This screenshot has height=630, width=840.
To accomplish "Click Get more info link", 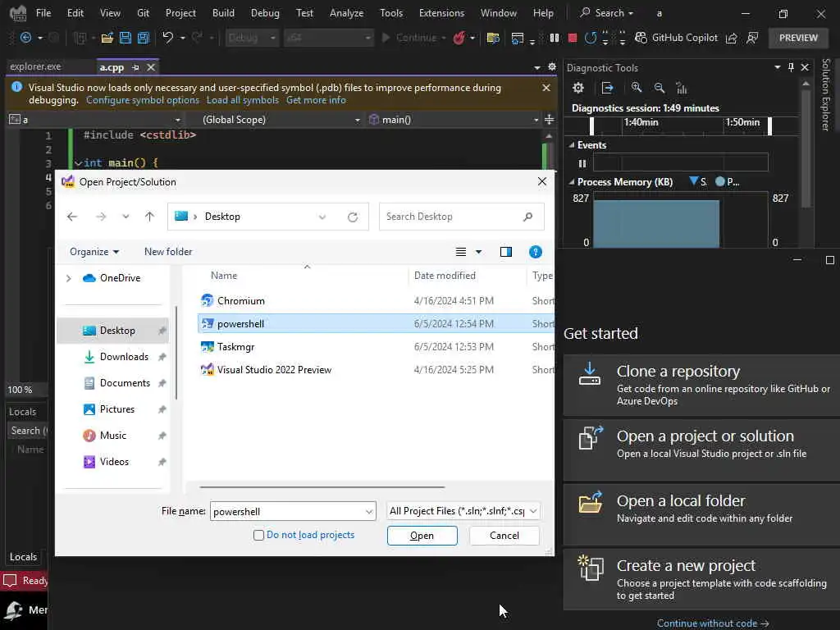I will 316,100.
